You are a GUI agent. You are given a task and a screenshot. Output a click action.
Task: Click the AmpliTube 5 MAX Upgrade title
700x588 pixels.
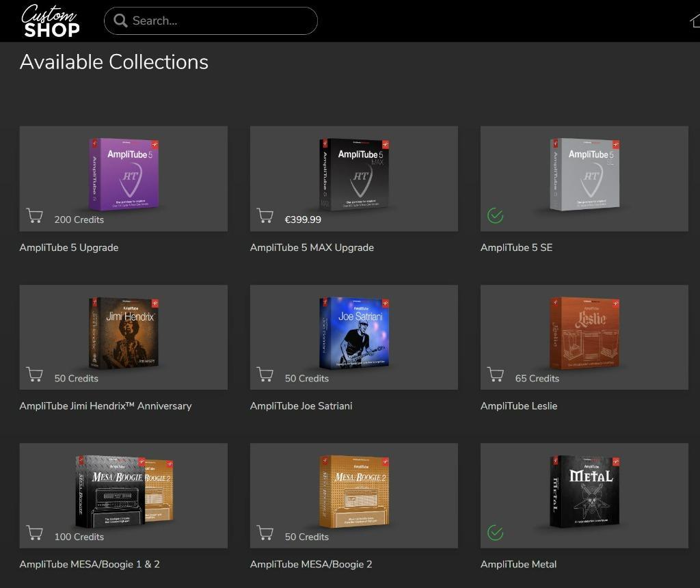(x=312, y=248)
